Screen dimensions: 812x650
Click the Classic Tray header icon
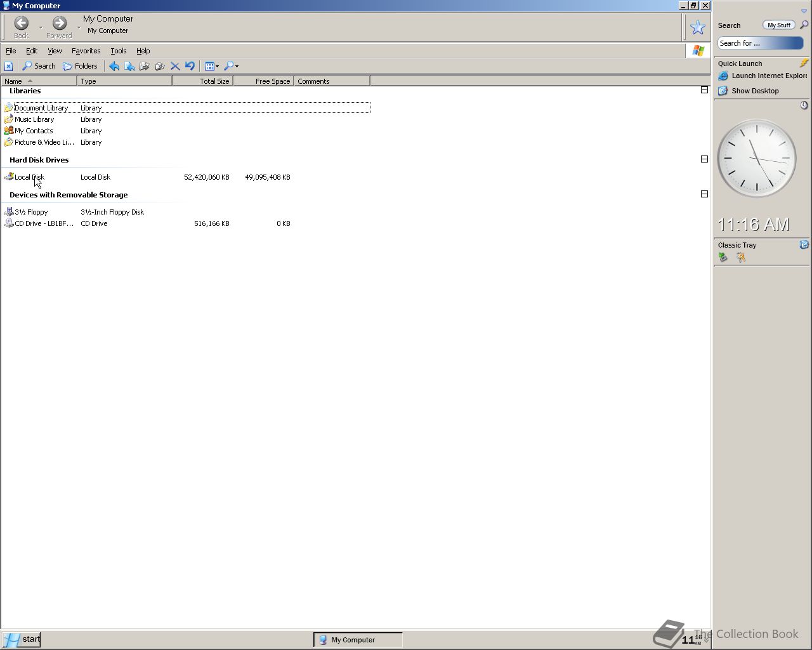(x=804, y=244)
